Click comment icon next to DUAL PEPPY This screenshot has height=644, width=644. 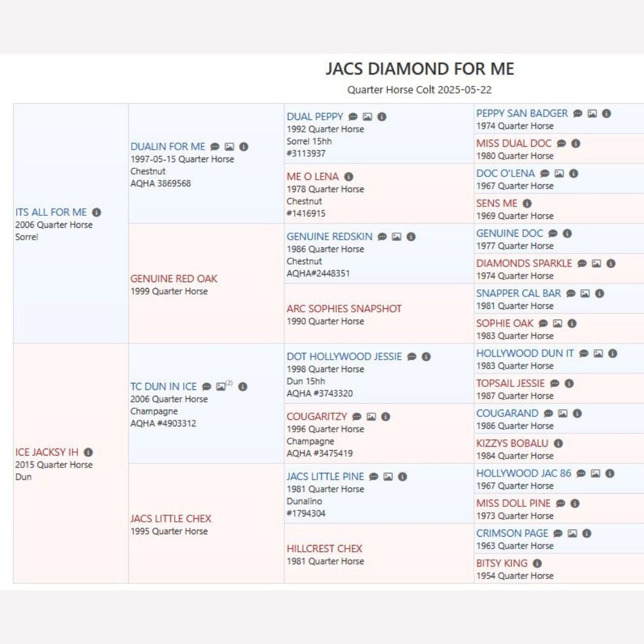pyautogui.click(x=353, y=117)
